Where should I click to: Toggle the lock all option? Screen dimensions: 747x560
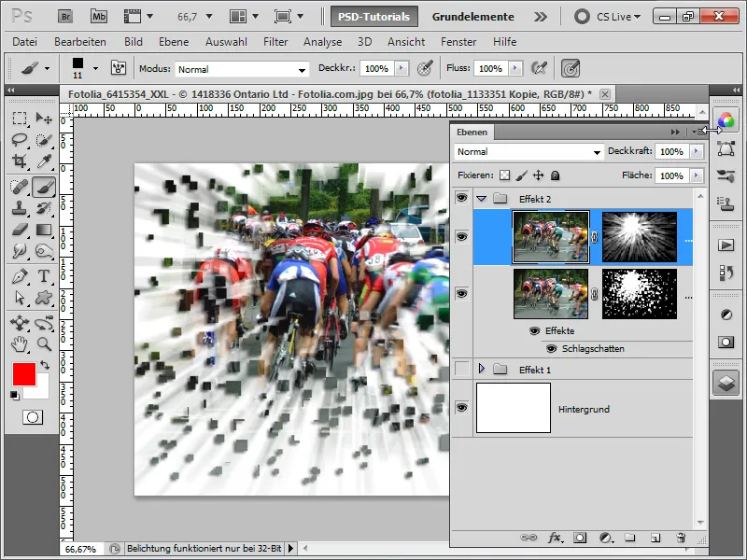(x=555, y=175)
